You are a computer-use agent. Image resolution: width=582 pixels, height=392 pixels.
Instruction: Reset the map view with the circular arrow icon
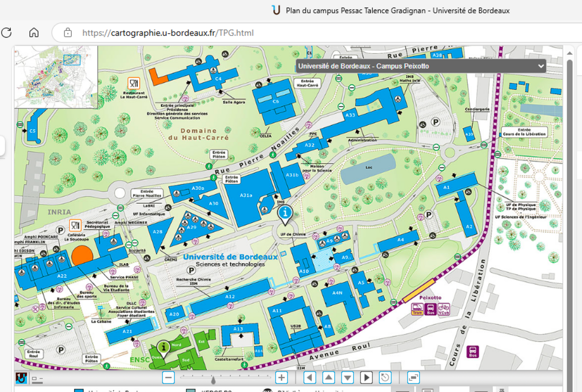click(385, 377)
